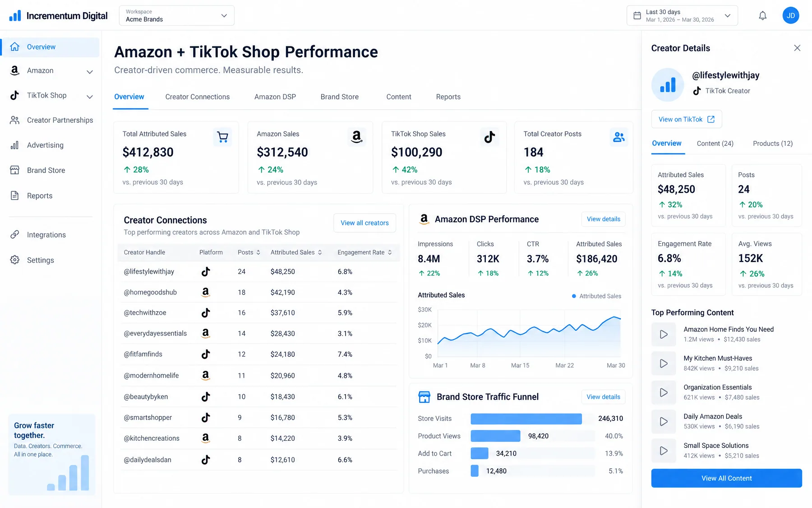Click the @lifestylewithjay creator profile avatar
Viewport: 812px width, 508px height.
pos(668,84)
